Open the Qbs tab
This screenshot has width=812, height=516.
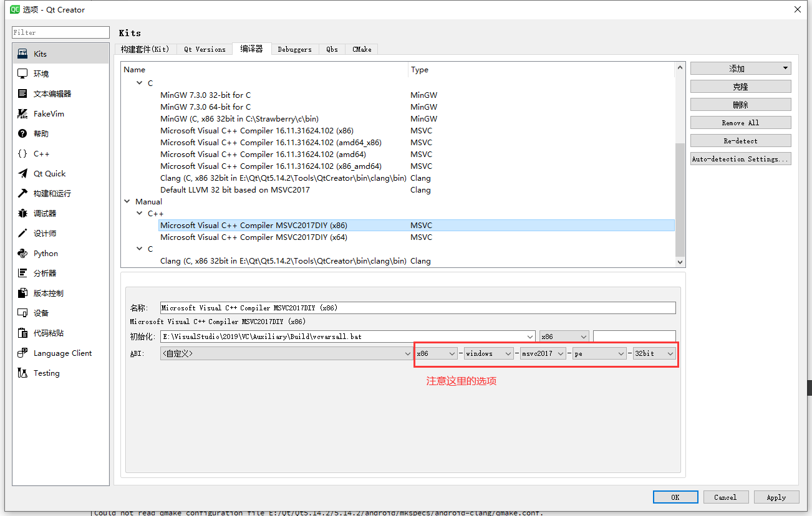coord(332,49)
